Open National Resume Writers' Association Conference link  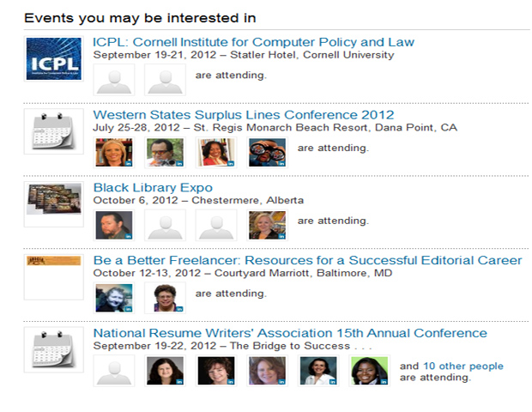click(290, 333)
